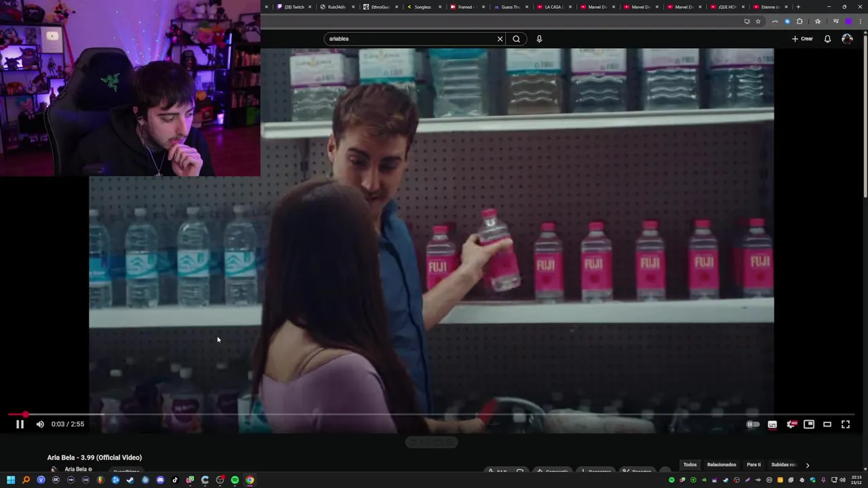Select the Relacionados filter chip
This screenshot has width=868, height=488.
722,465
